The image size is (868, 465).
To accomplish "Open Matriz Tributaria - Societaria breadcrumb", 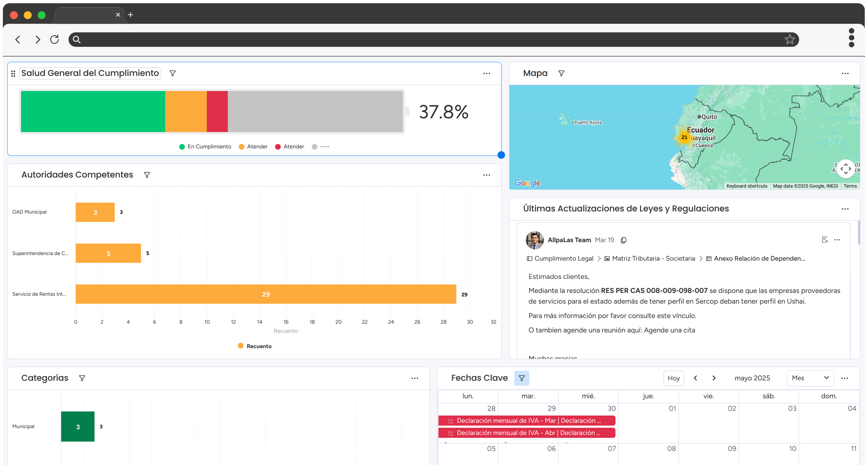I will [x=653, y=259].
